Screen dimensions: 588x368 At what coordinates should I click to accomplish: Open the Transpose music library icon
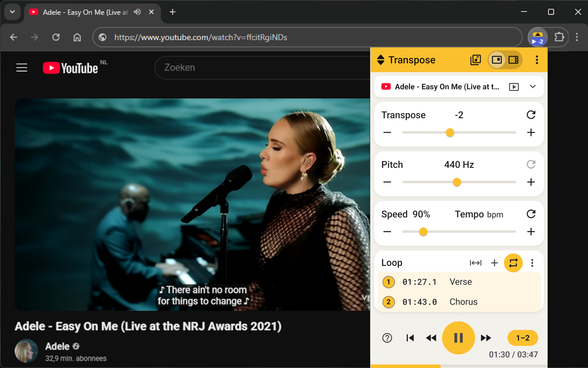click(475, 60)
